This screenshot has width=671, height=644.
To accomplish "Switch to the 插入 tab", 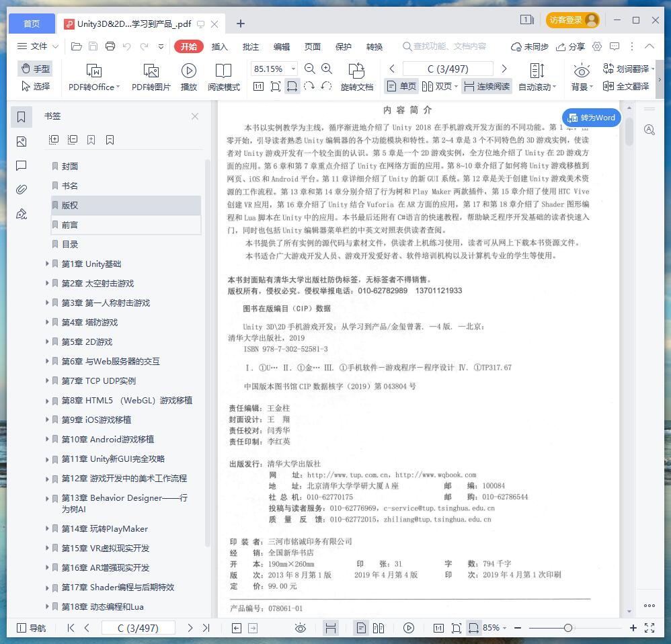I will tap(219, 46).
